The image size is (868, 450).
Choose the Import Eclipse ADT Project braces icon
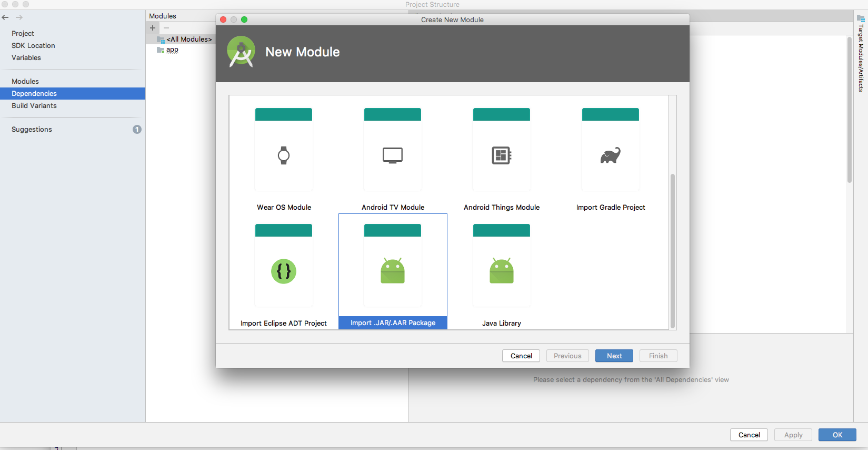(x=284, y=271)
